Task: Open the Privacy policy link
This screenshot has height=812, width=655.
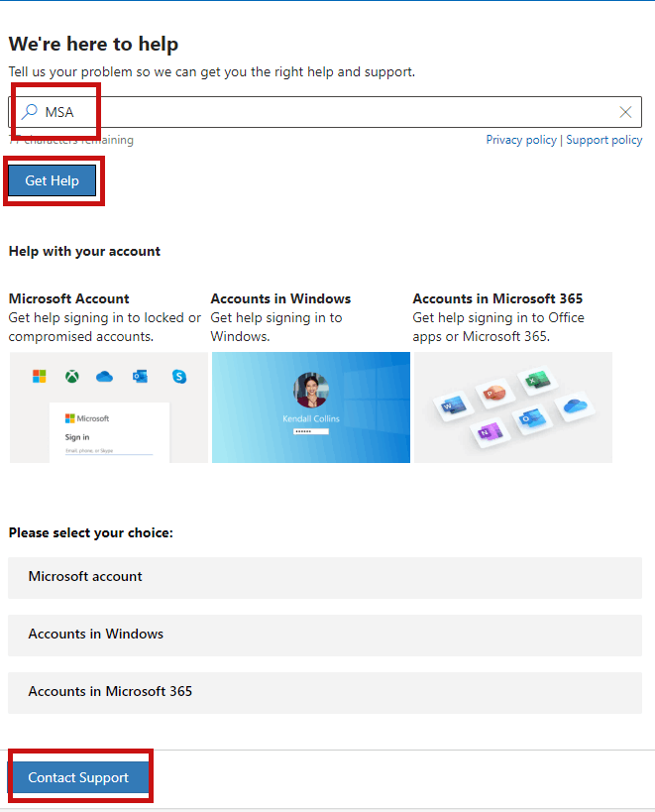Action: [x=521, y=140]
